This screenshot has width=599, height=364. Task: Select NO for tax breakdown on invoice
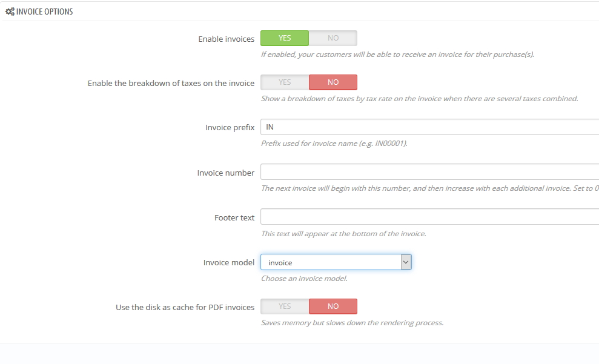point(333,82)
